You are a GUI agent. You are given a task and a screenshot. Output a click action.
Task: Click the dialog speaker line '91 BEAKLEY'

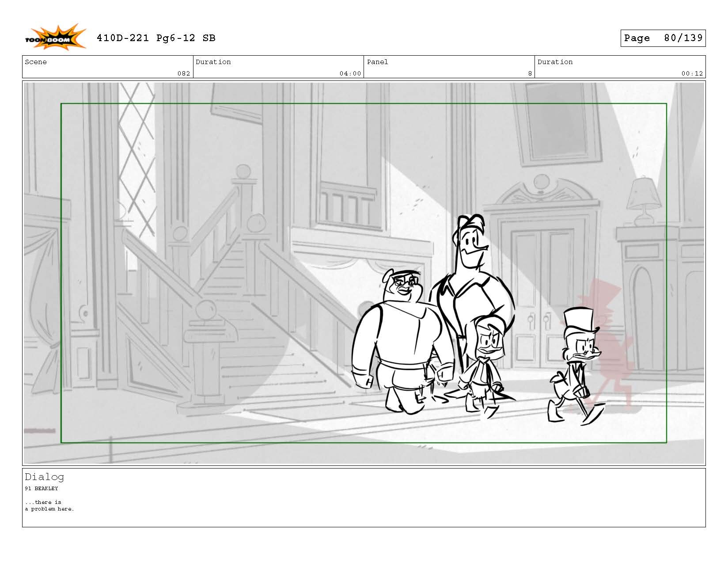[x=42, y=488]
